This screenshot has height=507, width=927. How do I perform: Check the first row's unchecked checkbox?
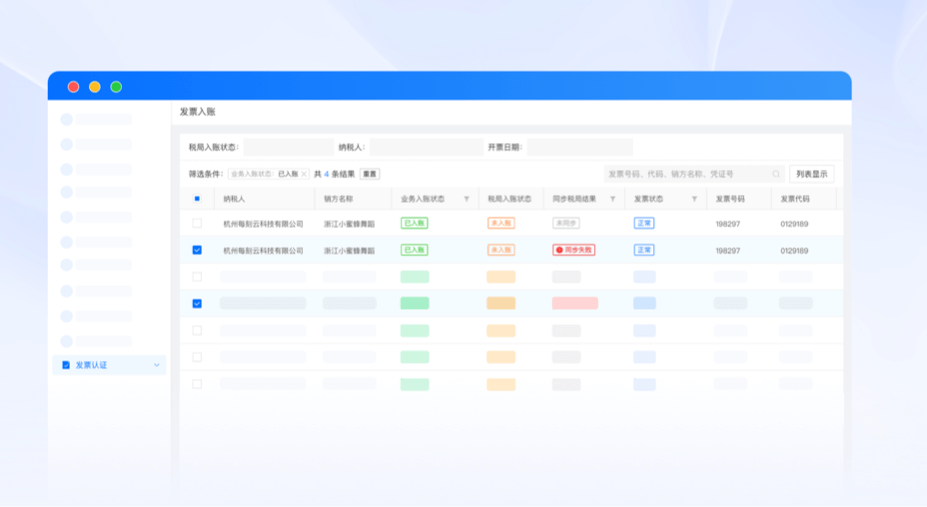pyautogui.click(x=197, y=223)
